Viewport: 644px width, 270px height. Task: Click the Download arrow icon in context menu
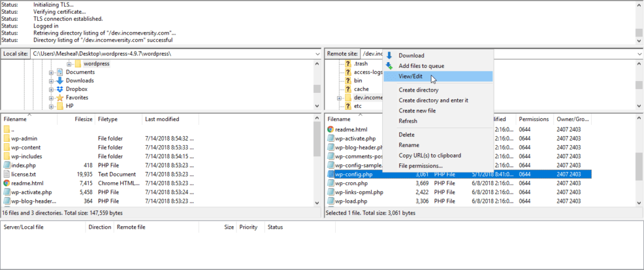[389, 56]
